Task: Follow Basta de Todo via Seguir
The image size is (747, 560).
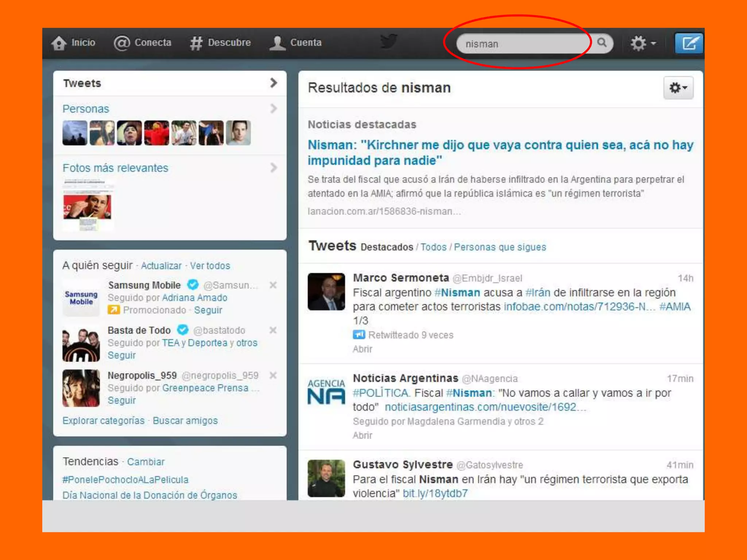Action: 121,355
